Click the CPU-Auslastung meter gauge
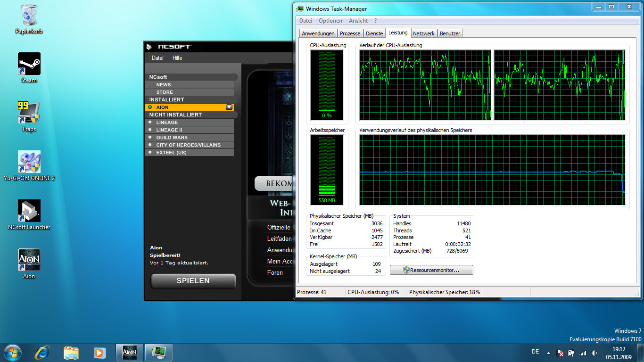This screenshot has width=644, height=362. click(327, 85)
